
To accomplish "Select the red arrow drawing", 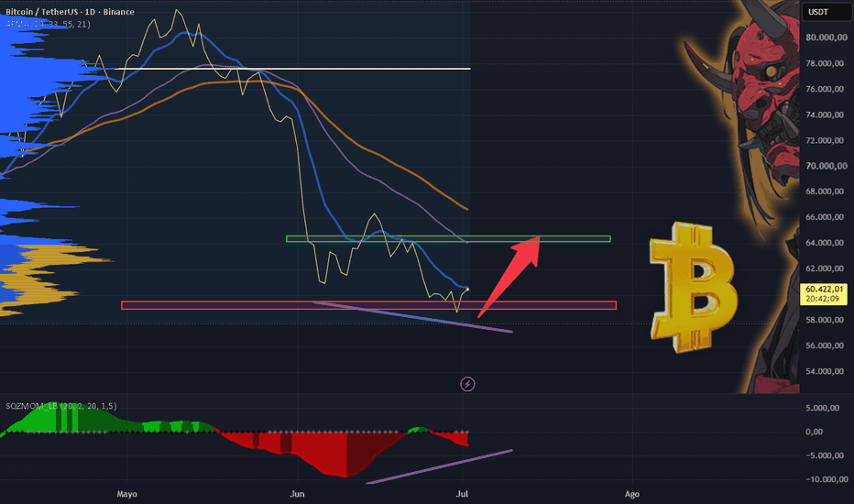I will point(509,276).
